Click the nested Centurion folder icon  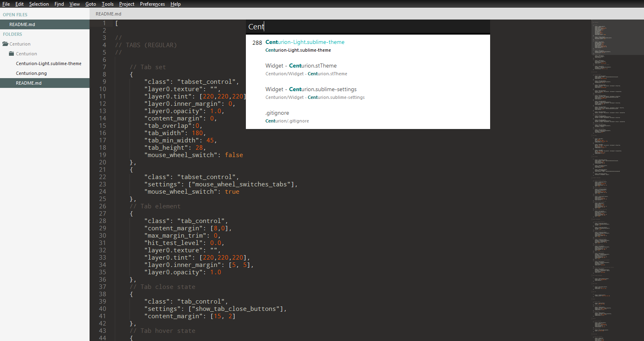point(11,54)
